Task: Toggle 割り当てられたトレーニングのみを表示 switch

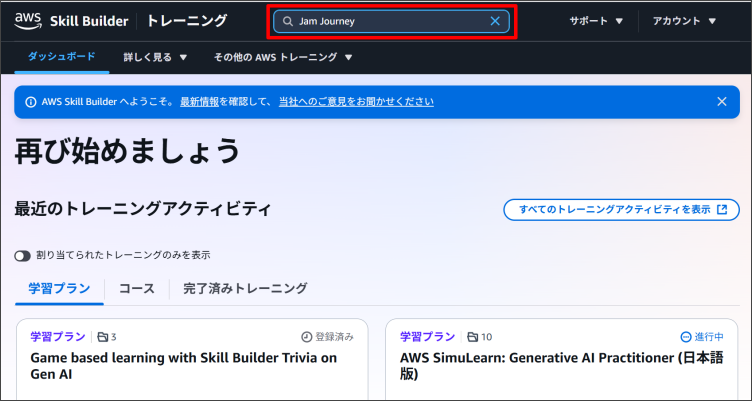Action: click(x=23, y=255)
